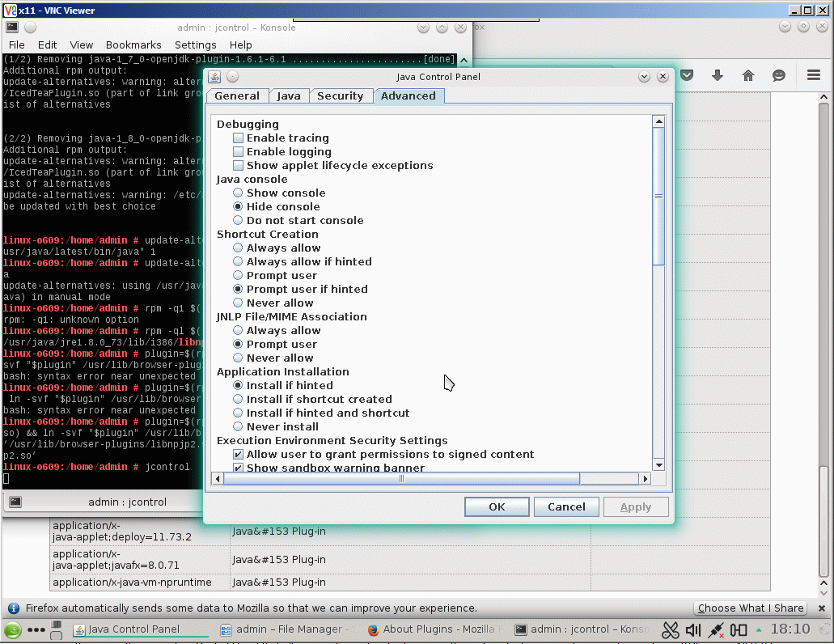
Task: Switch to admin File Manager taskbar entry
Action: [287, 629]
